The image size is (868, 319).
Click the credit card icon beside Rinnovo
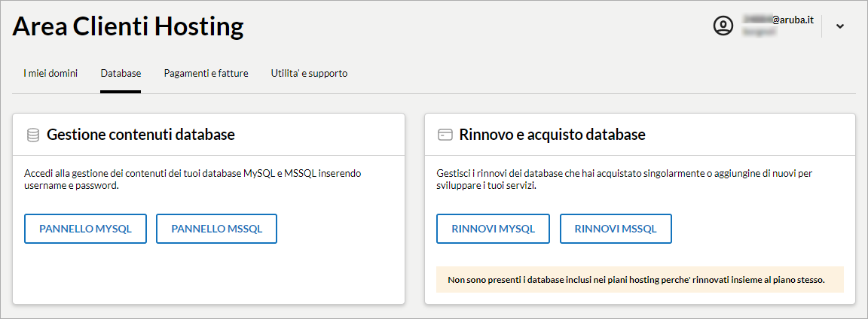click(x=445, y=135)
